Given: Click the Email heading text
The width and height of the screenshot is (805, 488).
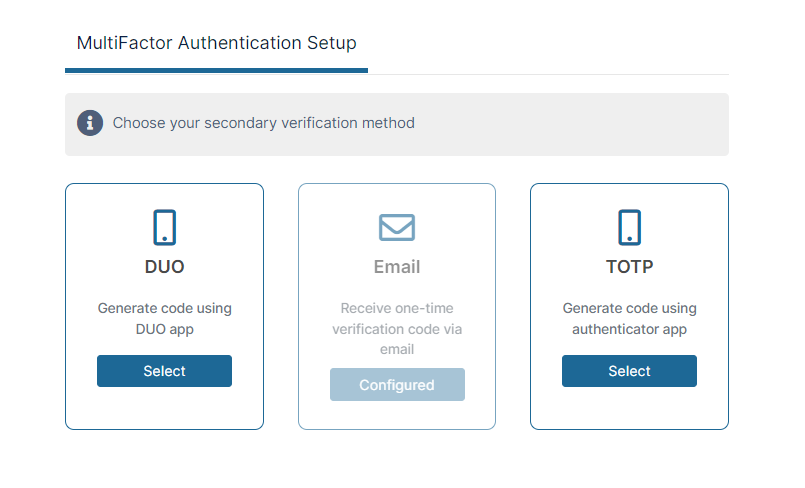Looking at the screenshot, I should click(x=397, y=267).
